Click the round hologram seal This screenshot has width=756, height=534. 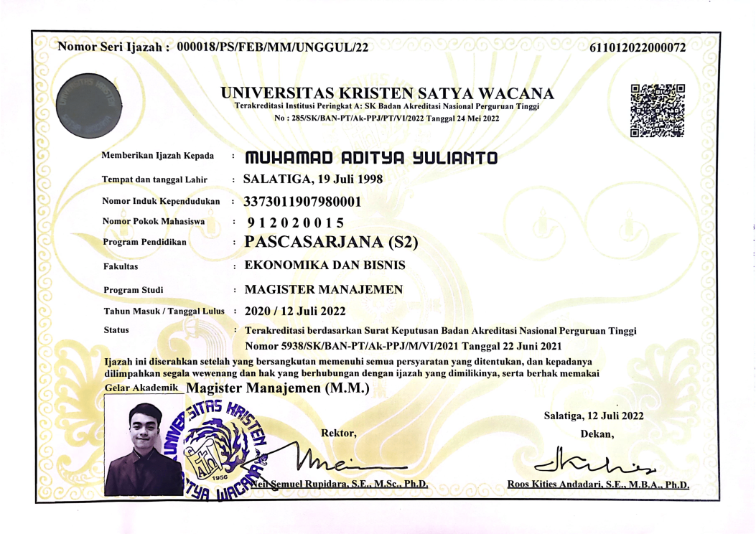pos(89,106)
